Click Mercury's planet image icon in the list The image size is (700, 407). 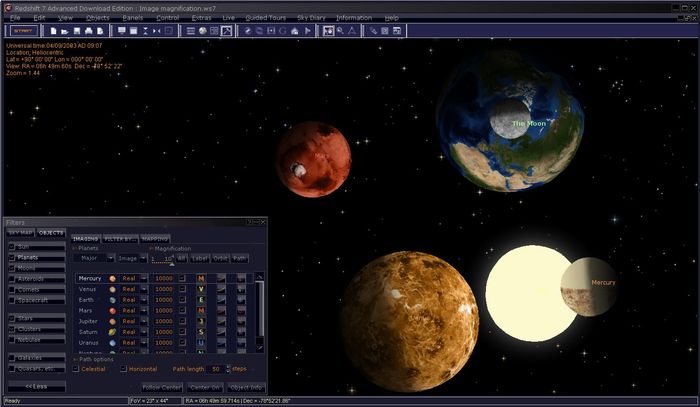tap(112, 278)
